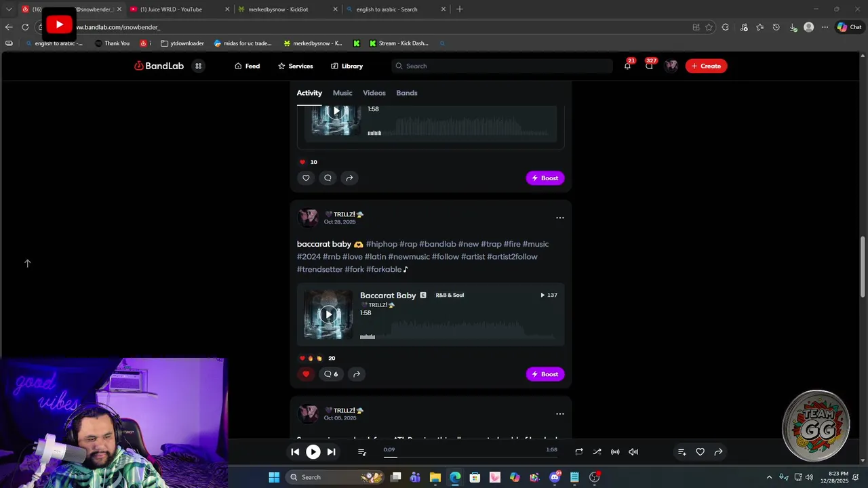This screenshot has width=868, height=488.
Task: Unlike the Baccarat Baby post heart
Action: click(x=306, y=374)
